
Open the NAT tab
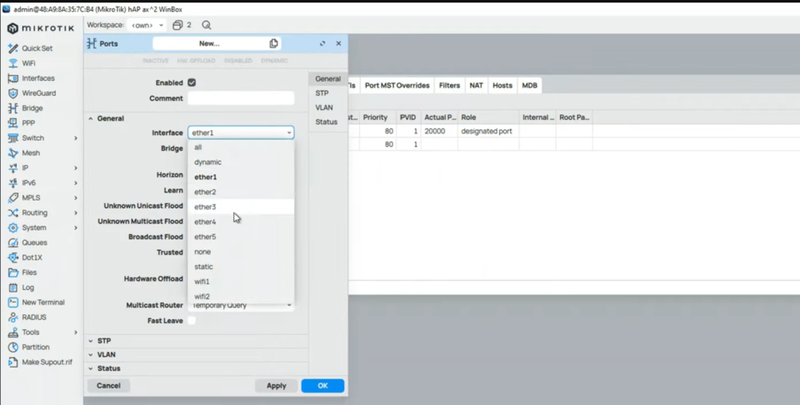coord(477,86)
